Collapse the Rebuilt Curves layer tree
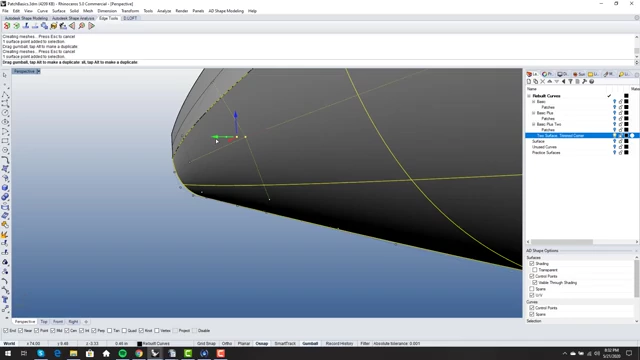This screenshot has width=640, height=360. click(x=529, y=96)
